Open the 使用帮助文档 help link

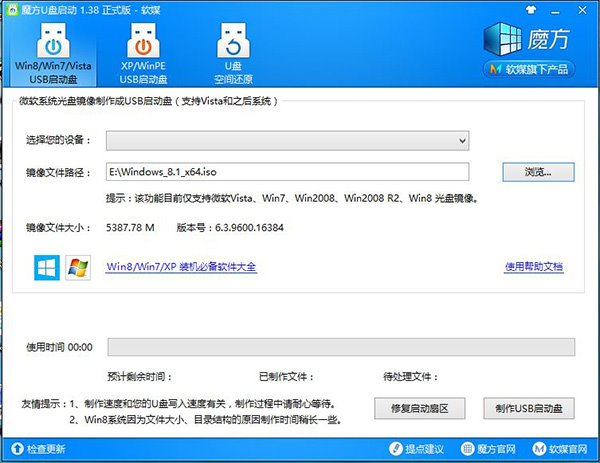[x=533, y=267]
